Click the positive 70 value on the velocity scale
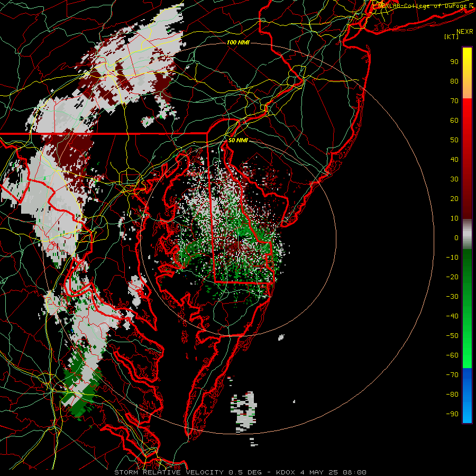Screen dimensions: 476x476 click(x=454, y=101)
